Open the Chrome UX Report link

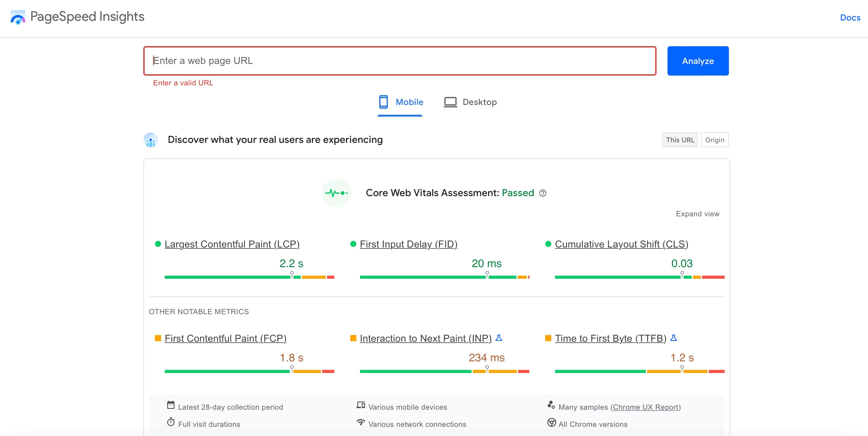pos(645,407)
